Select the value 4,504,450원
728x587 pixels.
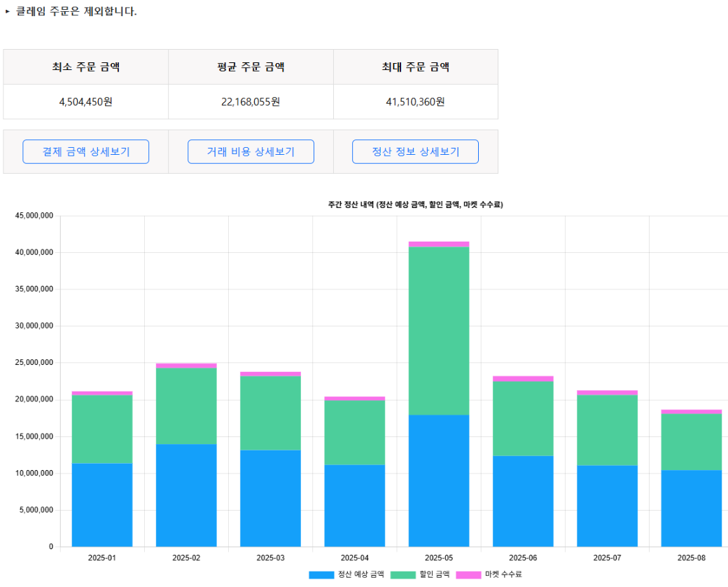(x=86, y=102)
